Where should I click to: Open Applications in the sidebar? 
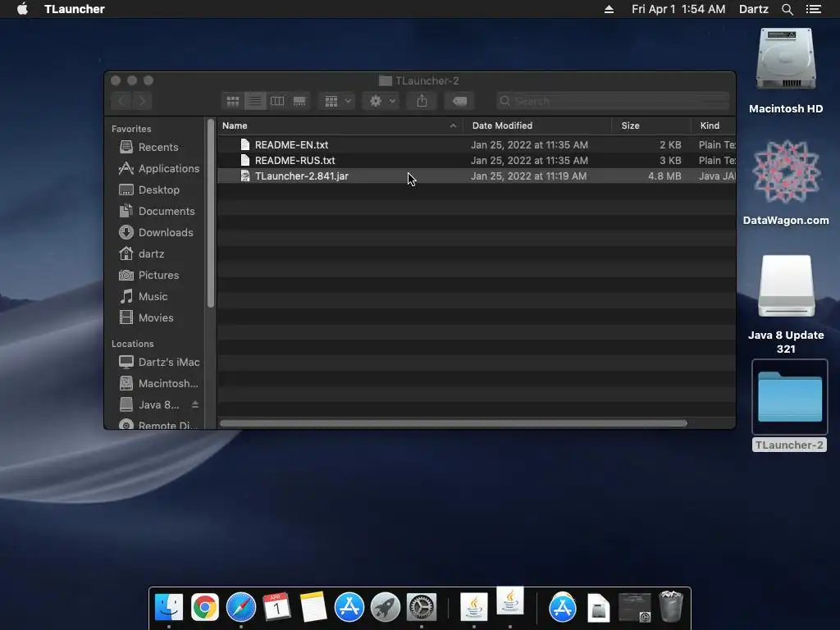point(158,168)
